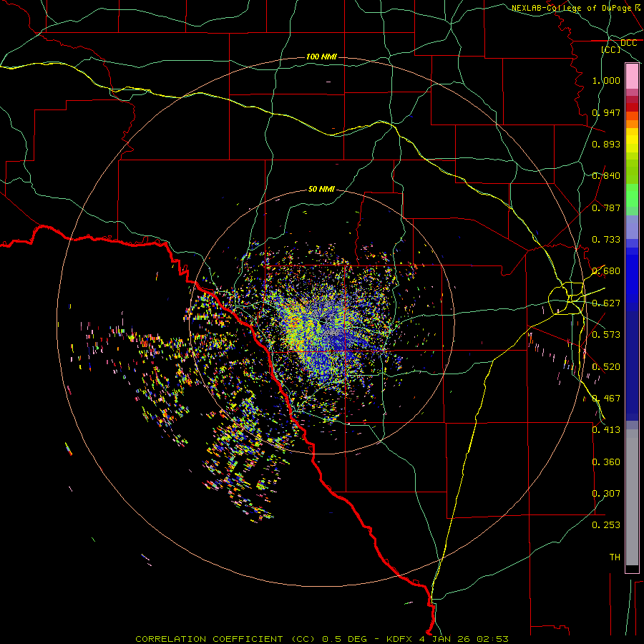The height and width of the screenshot is (644, 644).
Task: Click the 0.840 scale value
Action: point(606,176)
